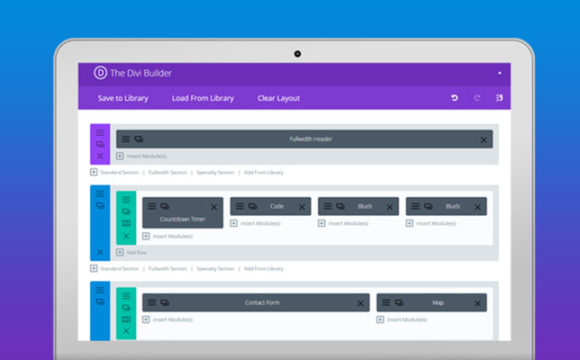Click the redo icon in Divi toolbar
This screenshot has width=580, height=360.
point(477,98)
